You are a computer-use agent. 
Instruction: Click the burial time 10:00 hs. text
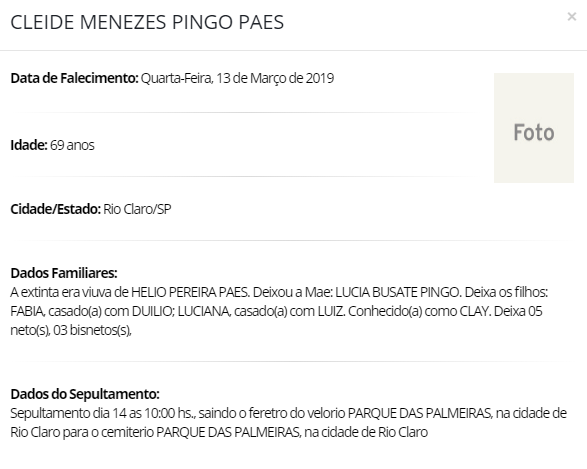(x=170, y=414)
